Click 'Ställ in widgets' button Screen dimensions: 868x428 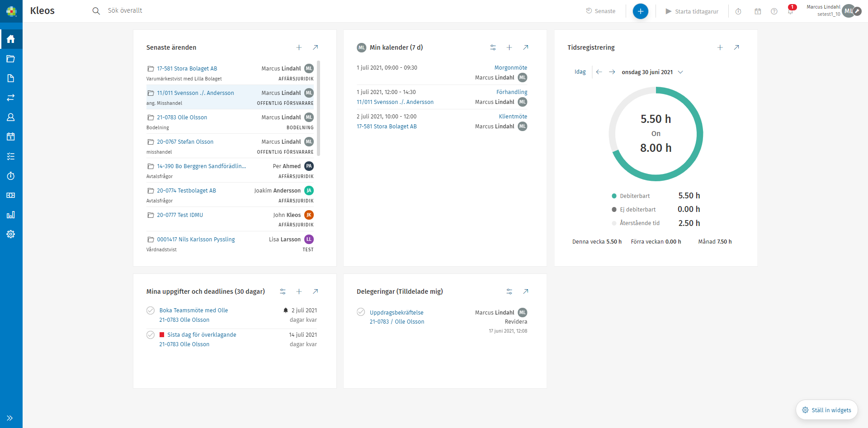click(x=826, y=410)
